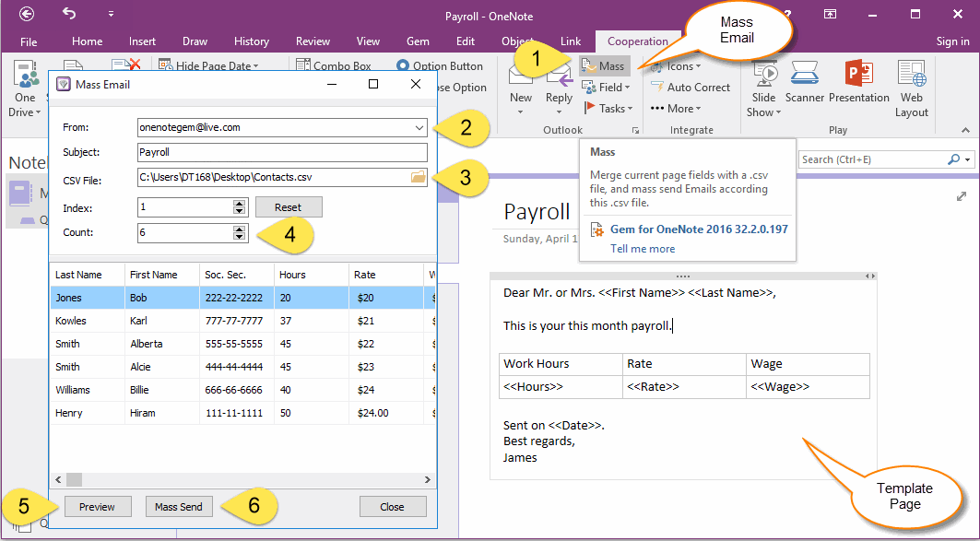Go to the History tab
The height and width of the screenshot is (541, 980).
coord(252,41)
